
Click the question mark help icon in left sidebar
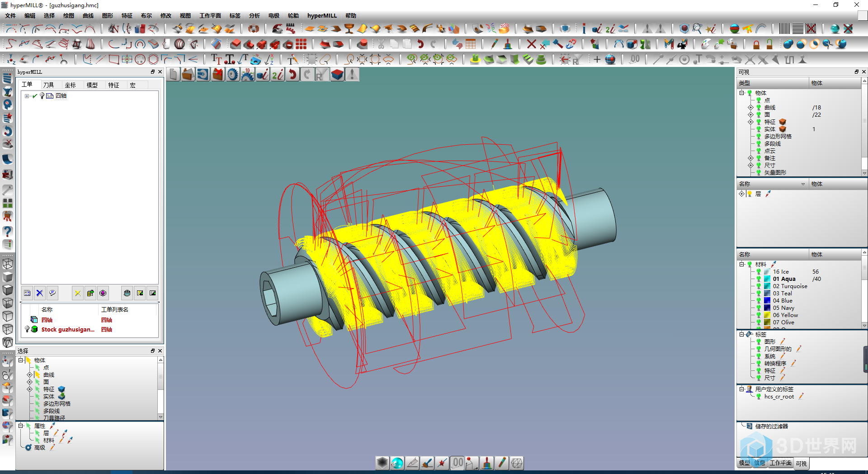8,232
